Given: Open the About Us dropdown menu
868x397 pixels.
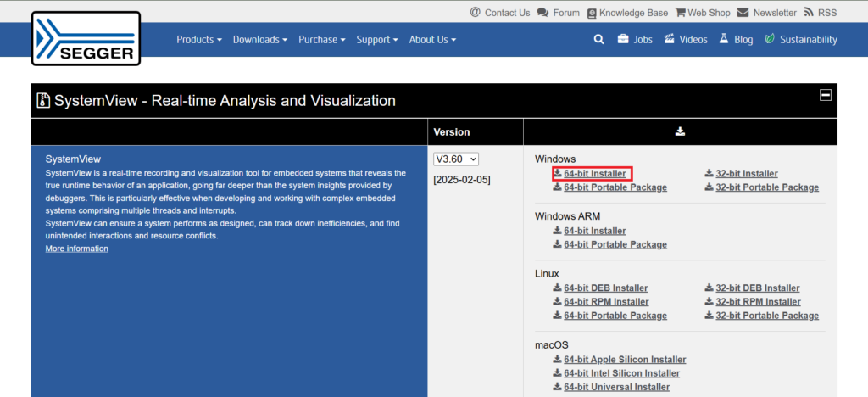Looking at the screenshot, I should click(432, 39).
